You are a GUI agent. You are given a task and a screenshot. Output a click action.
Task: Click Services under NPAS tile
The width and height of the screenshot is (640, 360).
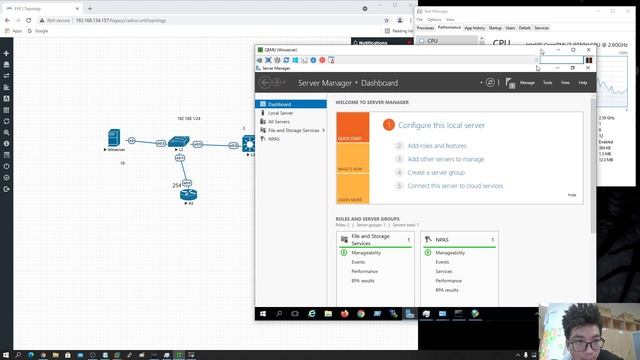tap(443, 271)
